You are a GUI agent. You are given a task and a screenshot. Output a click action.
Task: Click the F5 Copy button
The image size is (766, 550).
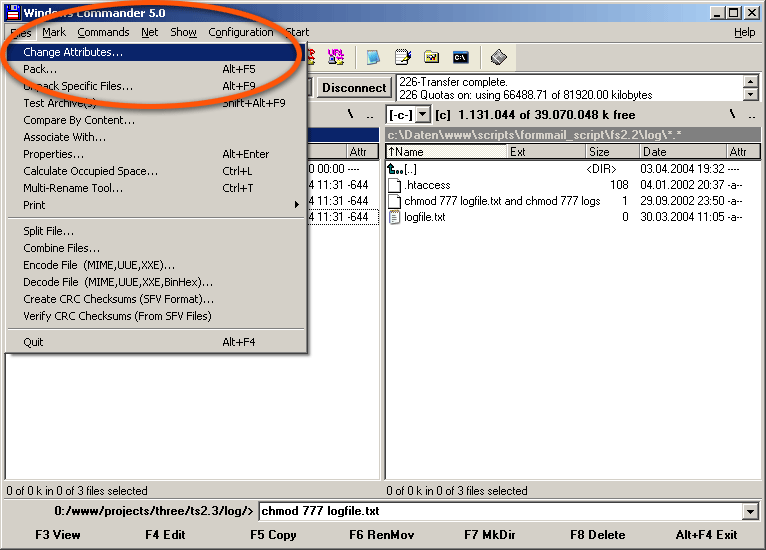(273, 535)
